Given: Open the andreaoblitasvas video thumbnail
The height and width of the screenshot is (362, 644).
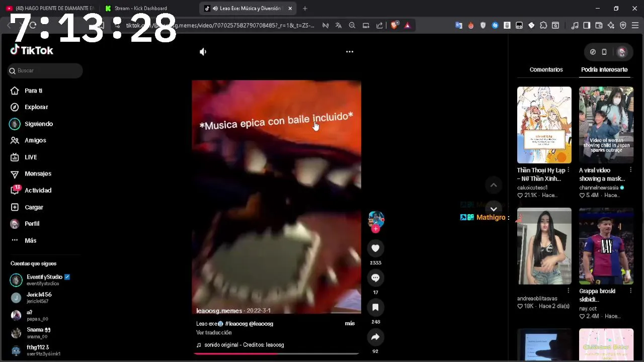Looking at the screenshot, I should tap(544, 246).
